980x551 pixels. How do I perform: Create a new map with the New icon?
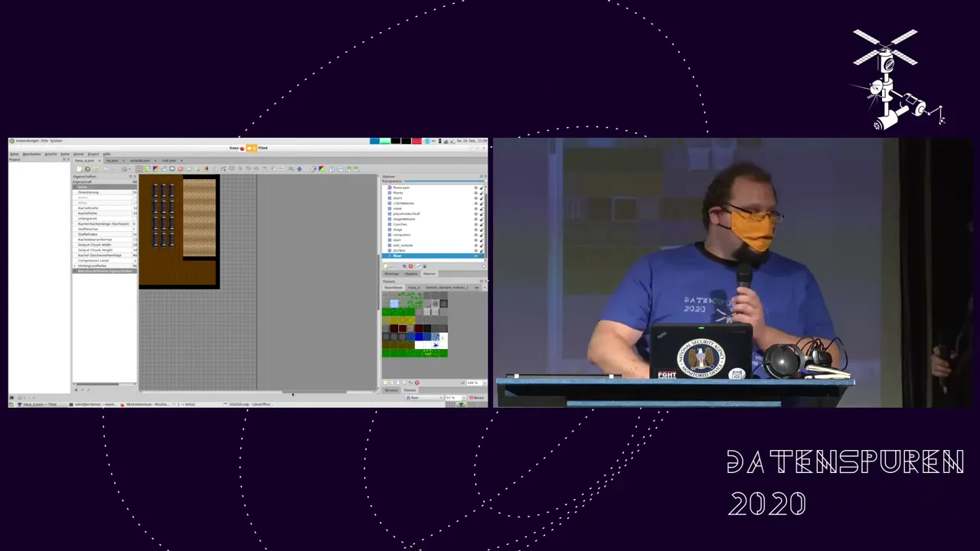click(x=79, y=168)
